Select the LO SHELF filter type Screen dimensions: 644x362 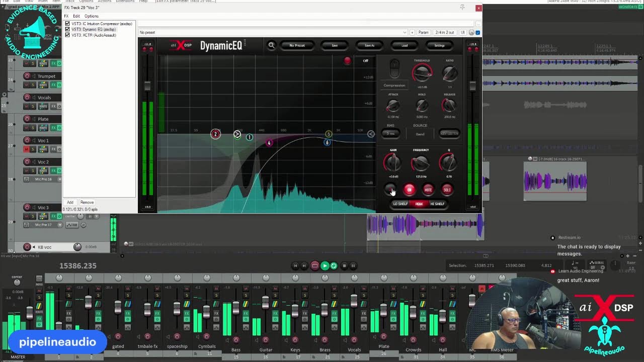click(400, 204)
